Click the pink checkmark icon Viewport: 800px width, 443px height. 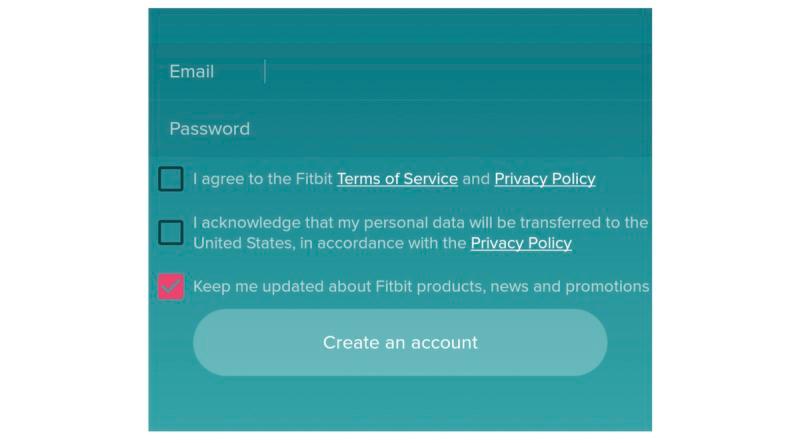[171, 287]
